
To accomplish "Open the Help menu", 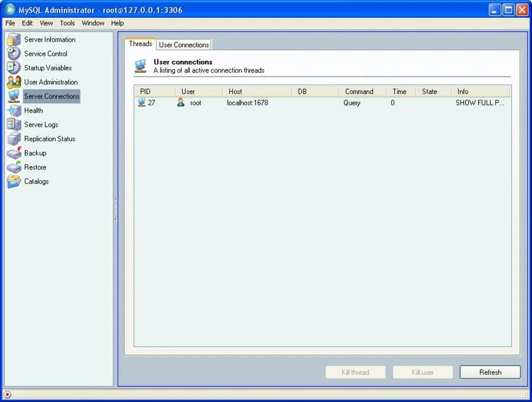I will (118, 23).
